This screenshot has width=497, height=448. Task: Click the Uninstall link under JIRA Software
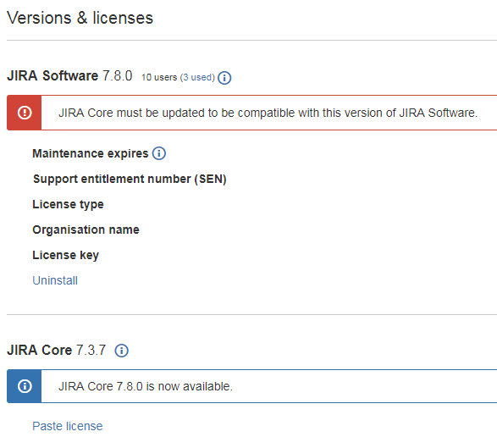[x=55, y=280]
